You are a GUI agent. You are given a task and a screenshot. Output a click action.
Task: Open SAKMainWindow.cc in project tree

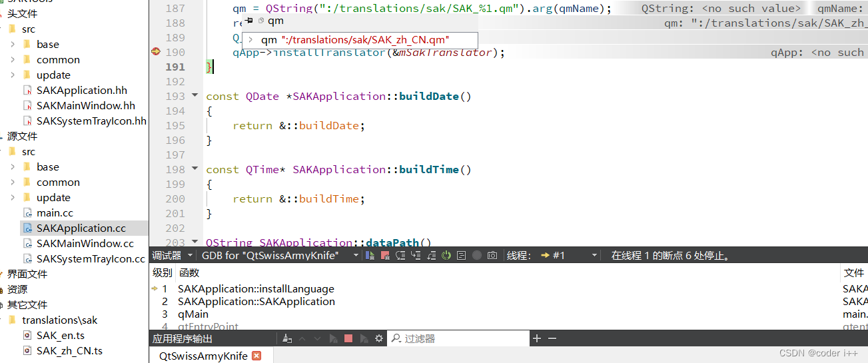[85, 243]
